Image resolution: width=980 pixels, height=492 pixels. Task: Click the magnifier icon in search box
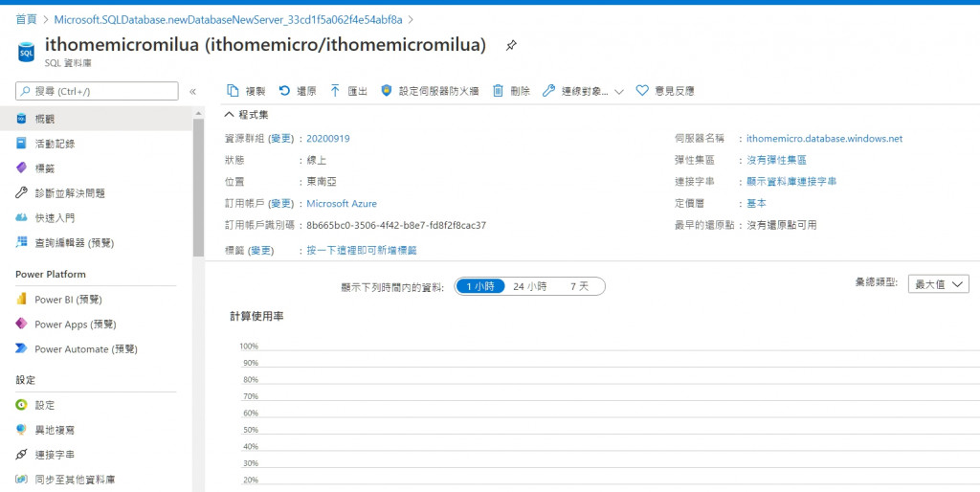click(x=26, y=91)
